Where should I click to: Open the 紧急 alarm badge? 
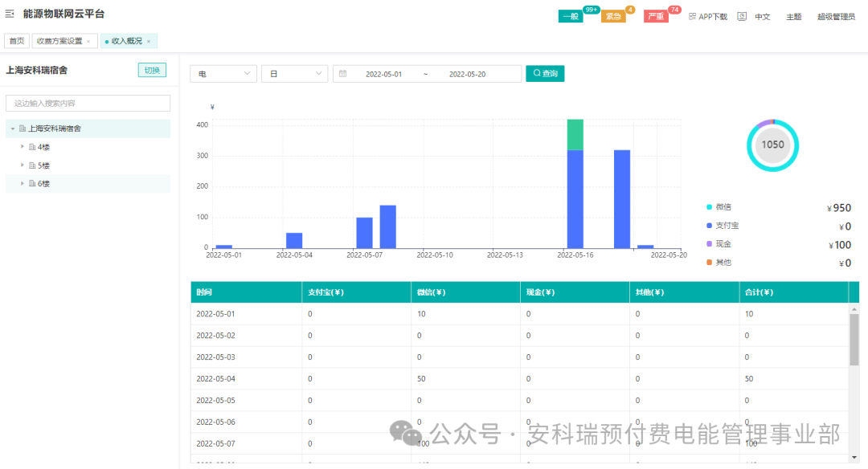(x=613, y=17)
